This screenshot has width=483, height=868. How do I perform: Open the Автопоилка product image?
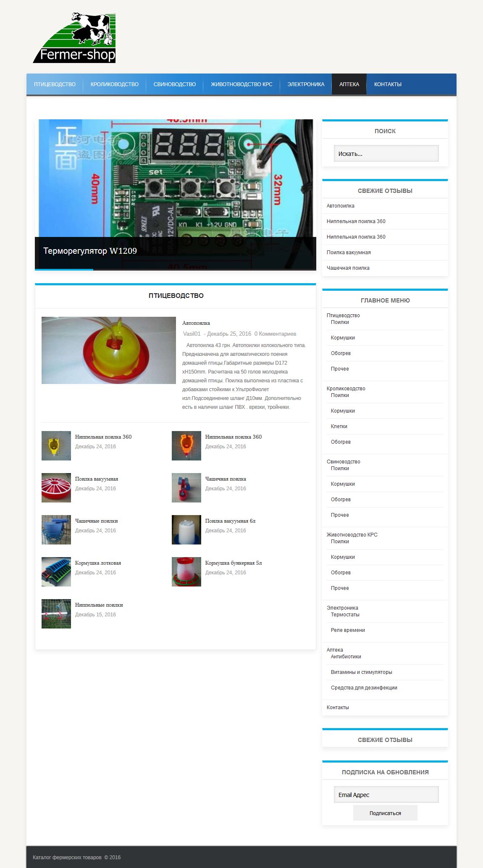108,350
